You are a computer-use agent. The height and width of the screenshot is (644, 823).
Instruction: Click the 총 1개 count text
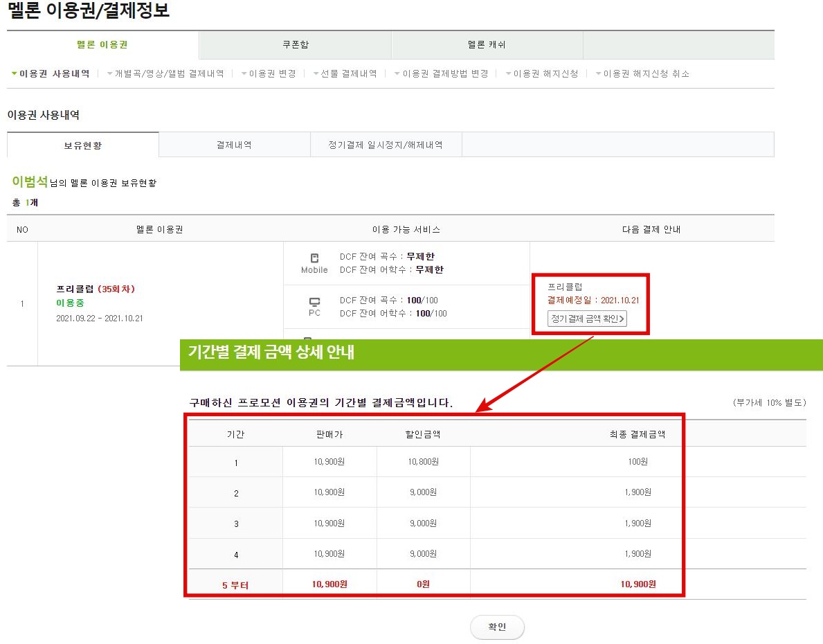pyautogui.click(x=25, y=202)
